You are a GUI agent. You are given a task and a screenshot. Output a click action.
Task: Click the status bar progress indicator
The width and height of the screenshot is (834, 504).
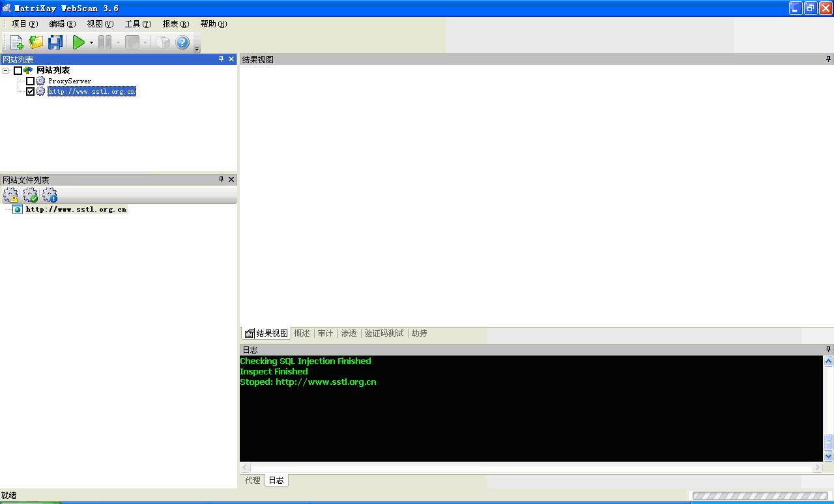click(x=760, y=496)
